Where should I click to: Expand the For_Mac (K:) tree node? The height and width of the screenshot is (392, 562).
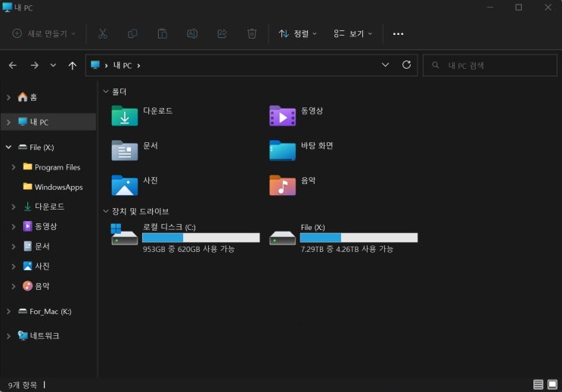[x=8, y=311]
